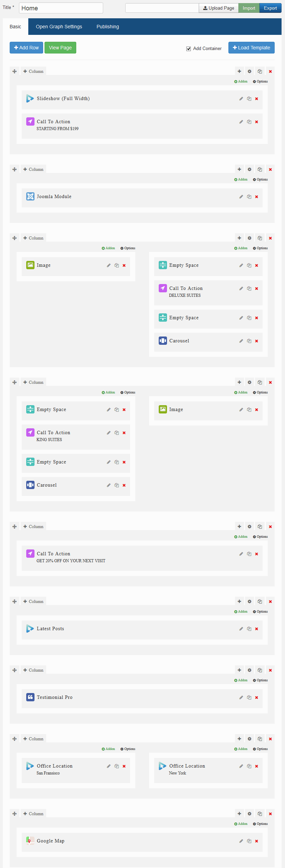Edit the KING SUITES call to action
Screen dimensions: 285x868
point(109,433)
